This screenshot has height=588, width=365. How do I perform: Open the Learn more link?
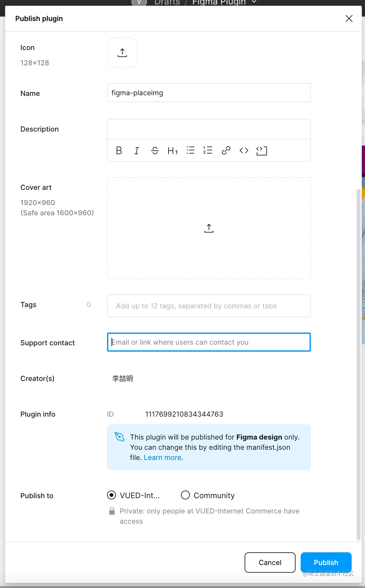tap(162, 457)
